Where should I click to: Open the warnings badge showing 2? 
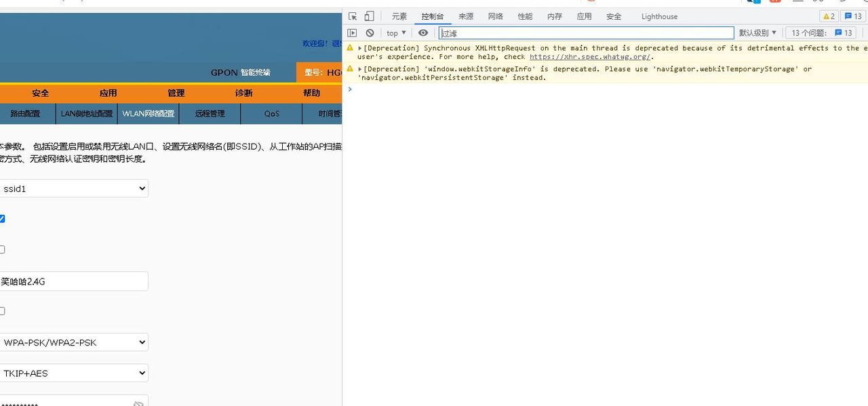click(x=829, y=16)
